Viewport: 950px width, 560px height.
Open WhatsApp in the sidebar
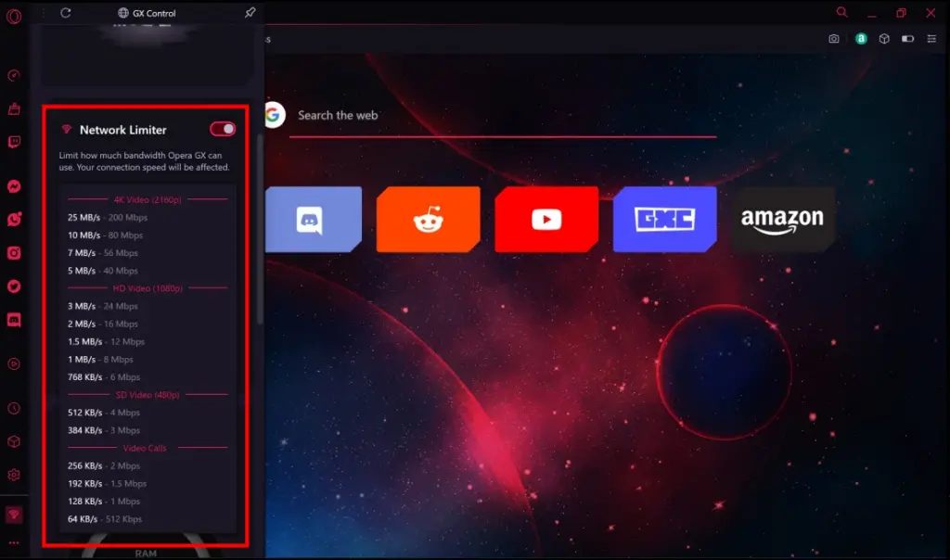[x=14, y=219]
